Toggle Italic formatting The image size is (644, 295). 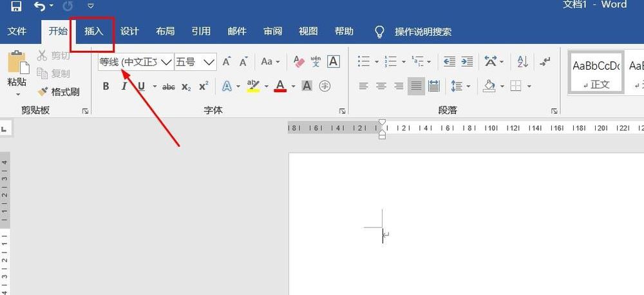(124, 86)
